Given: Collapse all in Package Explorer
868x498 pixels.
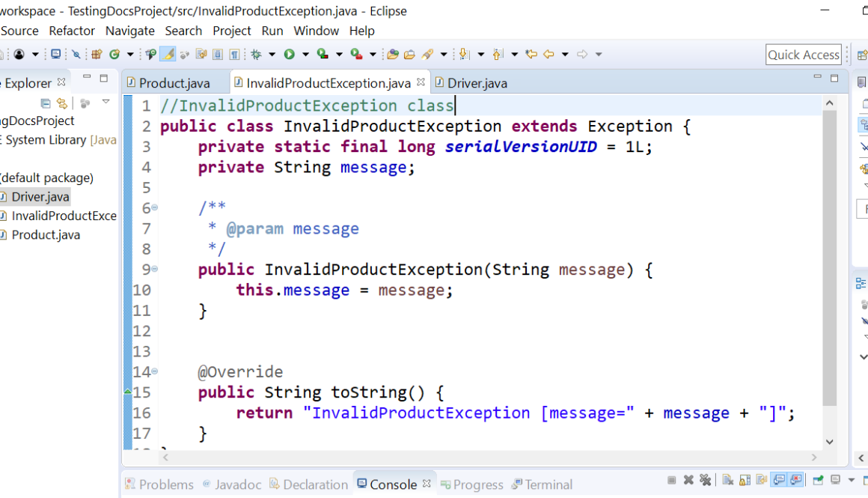Looking at the screenshot, I should [46, 103].
